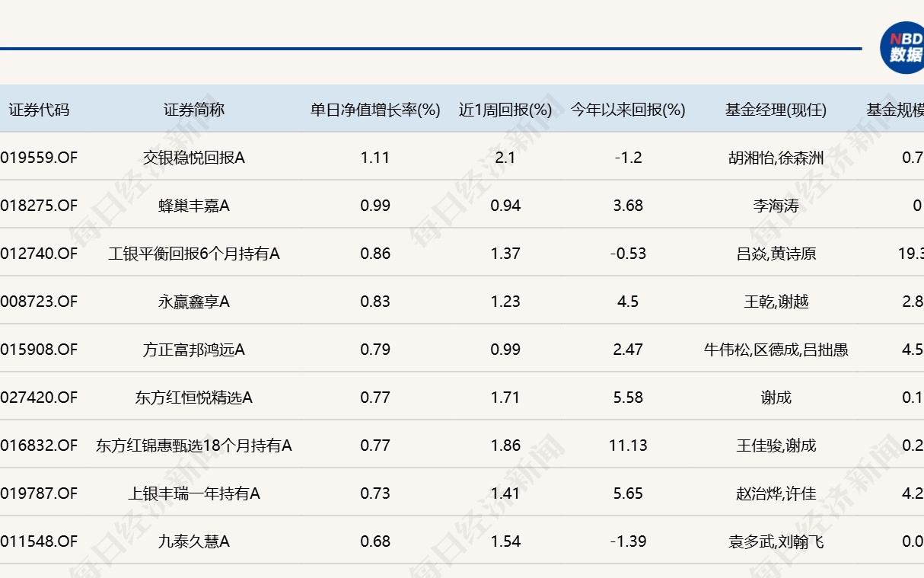
Task: Click manager names 赵治烨,许佳
Action: pyautogui.click(x=776, y=493)
